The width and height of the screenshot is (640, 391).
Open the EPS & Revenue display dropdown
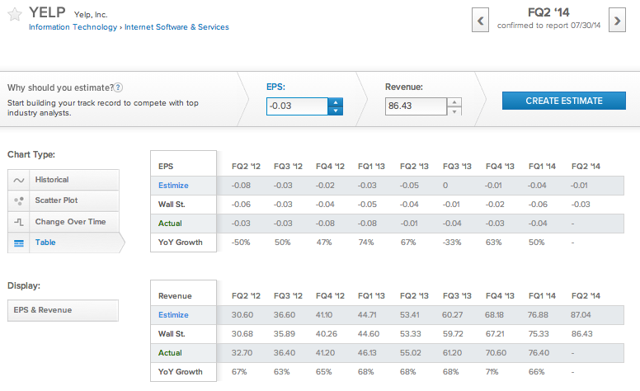[x=63, y=310]
